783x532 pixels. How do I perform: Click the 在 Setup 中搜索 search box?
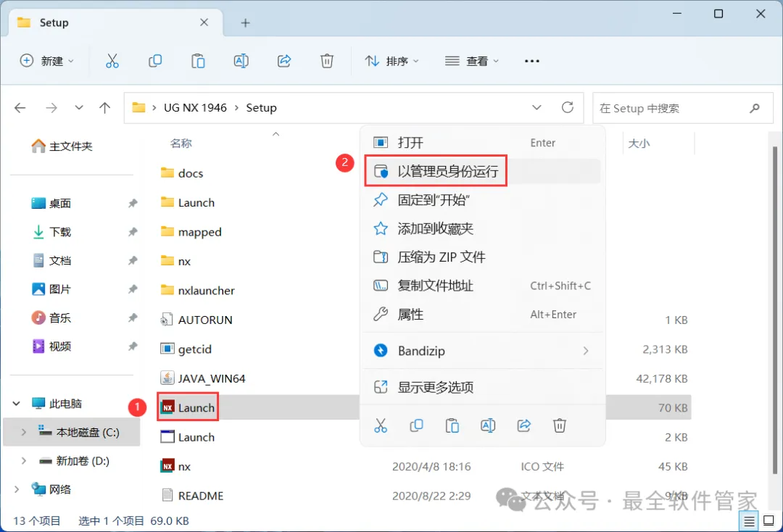[682, 108]
